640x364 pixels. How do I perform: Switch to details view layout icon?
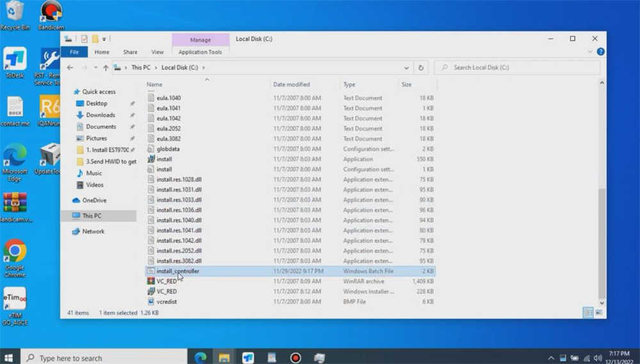(588, 313)
